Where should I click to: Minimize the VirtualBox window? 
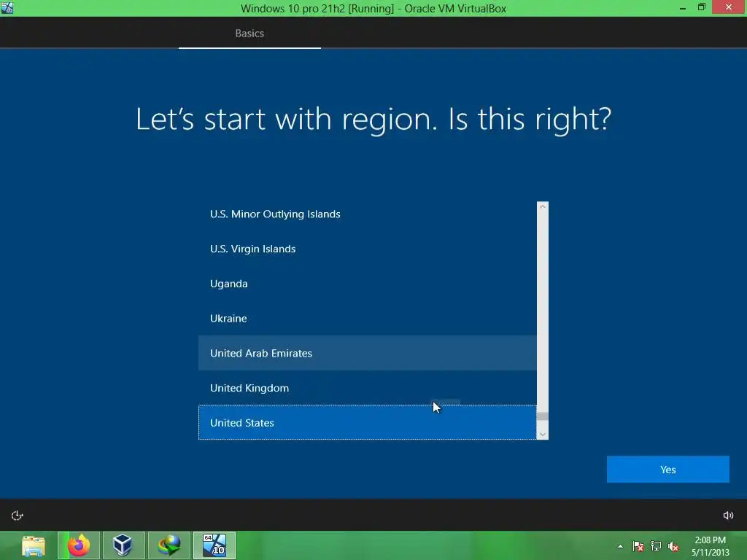pyautogui.click(x=683, y=7)
